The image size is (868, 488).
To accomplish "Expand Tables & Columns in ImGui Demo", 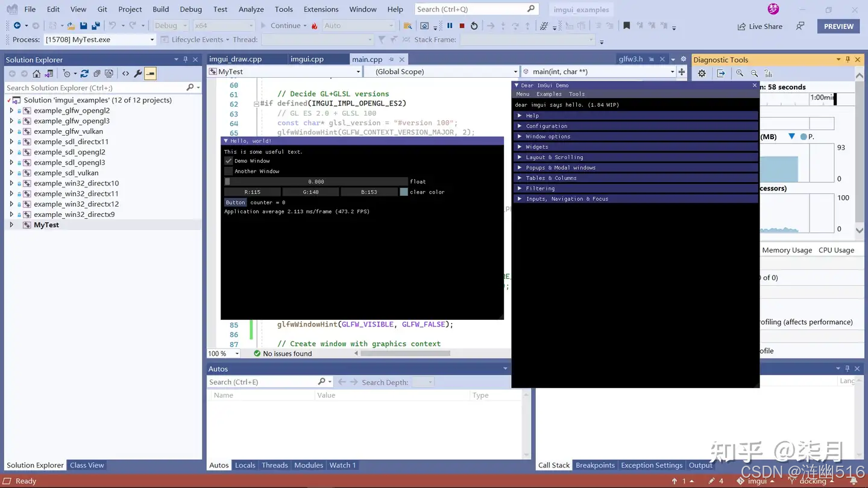I will pyautogui.click(x=636, y=178).
